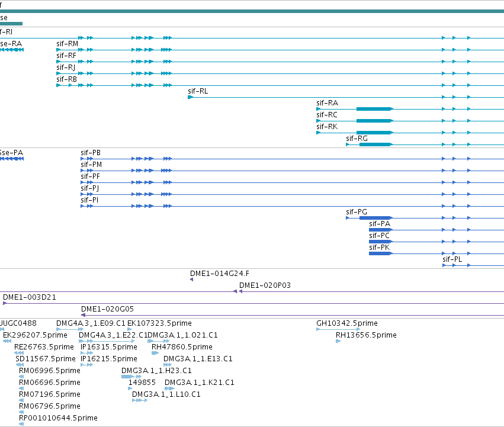Click the sif-RA transcript label
Viewport: 504px width, 427px height.
click(x=327, y=103)
